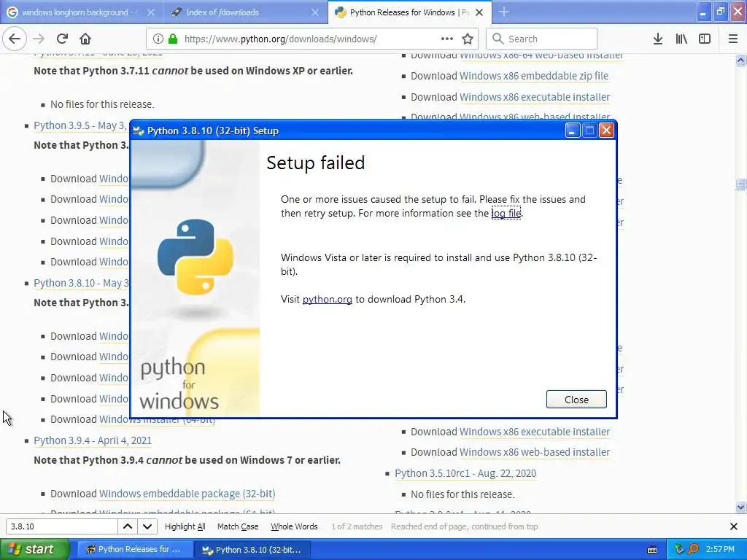Close the Python Releases for Windows tab
The image size is (747, 560).
[479, 12]
